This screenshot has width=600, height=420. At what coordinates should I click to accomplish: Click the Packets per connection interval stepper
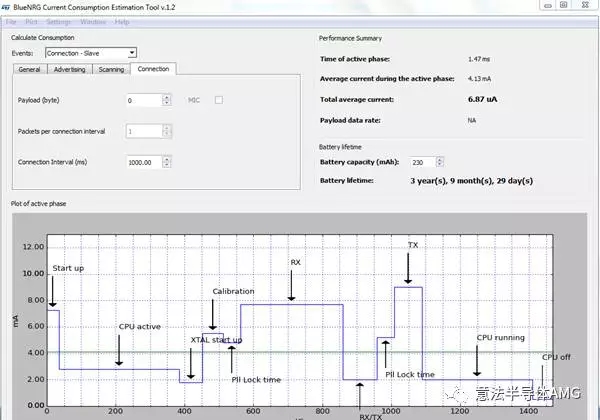pyautogui.click(x=166, y=131)
